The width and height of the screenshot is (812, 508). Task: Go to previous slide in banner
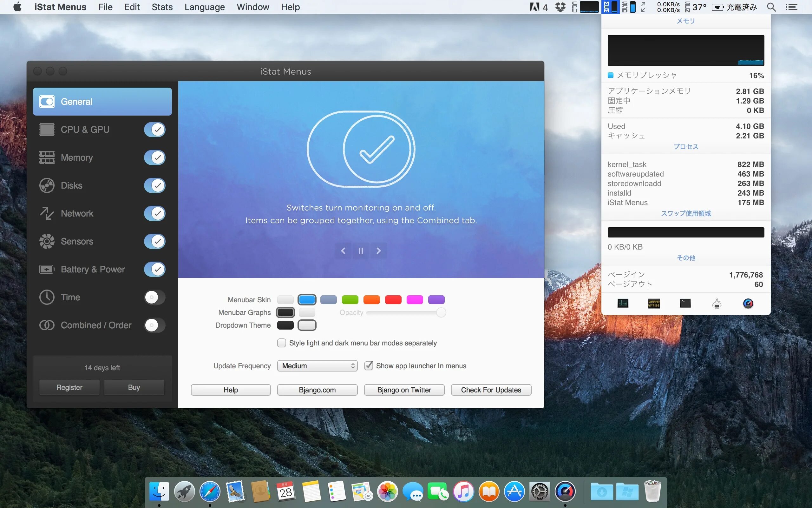343,251
